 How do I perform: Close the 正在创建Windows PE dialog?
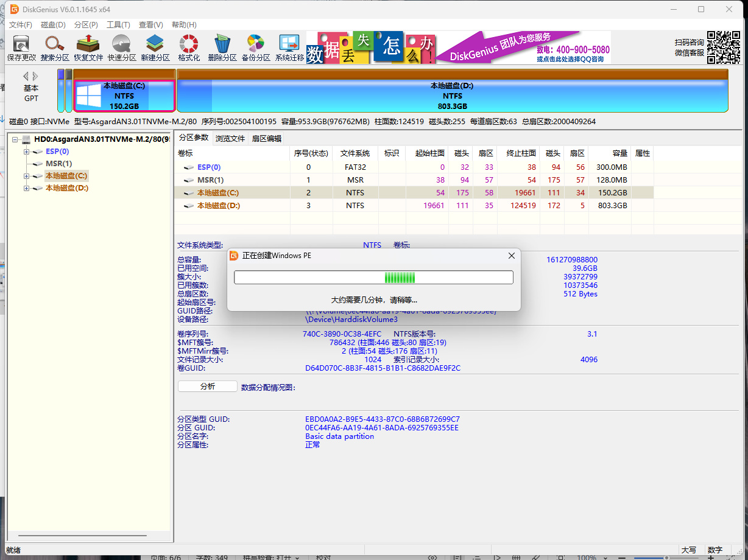coord(511,256)
